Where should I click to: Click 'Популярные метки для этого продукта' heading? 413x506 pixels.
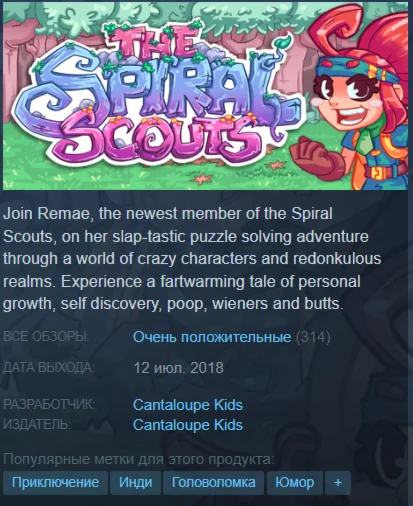(139, 459)
